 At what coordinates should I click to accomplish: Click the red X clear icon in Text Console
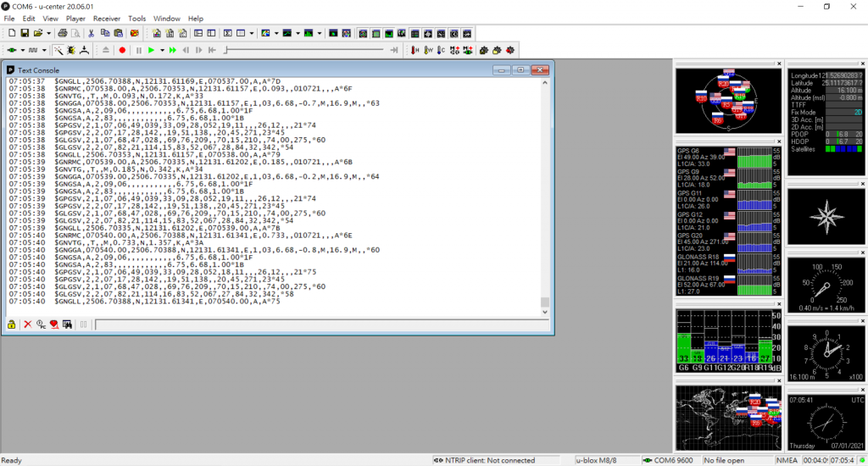(27, 325)
